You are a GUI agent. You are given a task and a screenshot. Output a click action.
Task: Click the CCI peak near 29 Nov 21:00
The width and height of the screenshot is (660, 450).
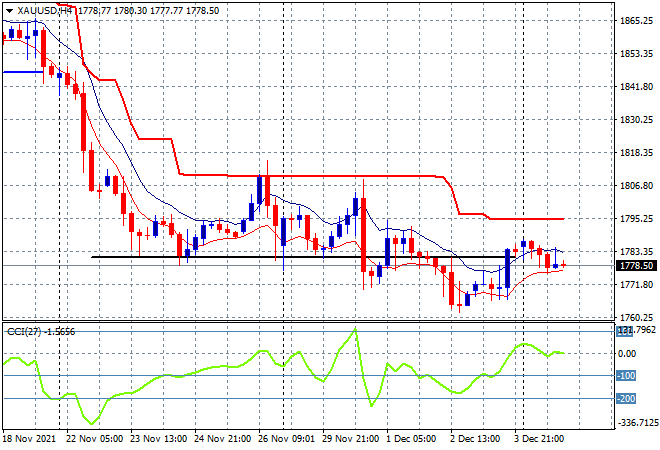(x=356, y=328)
